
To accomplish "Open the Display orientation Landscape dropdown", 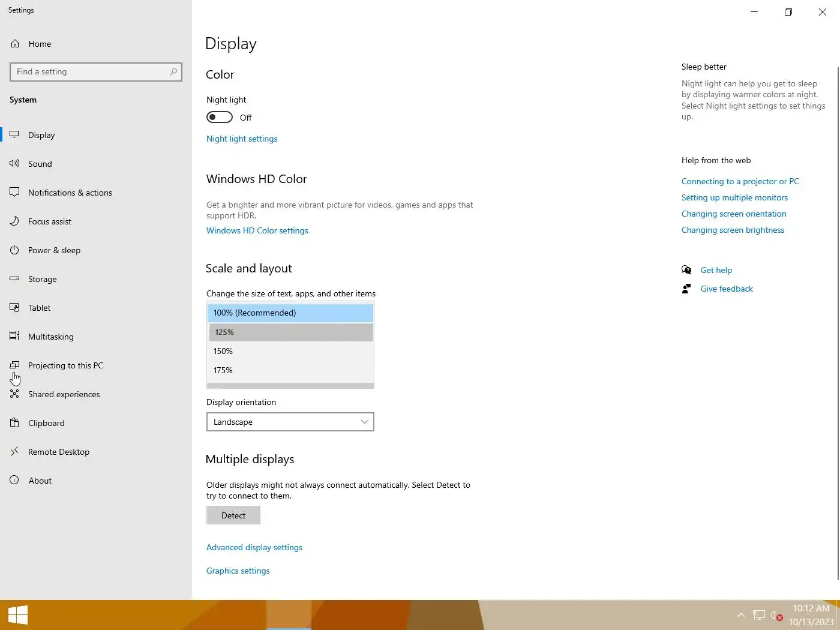I will point(290,422).
